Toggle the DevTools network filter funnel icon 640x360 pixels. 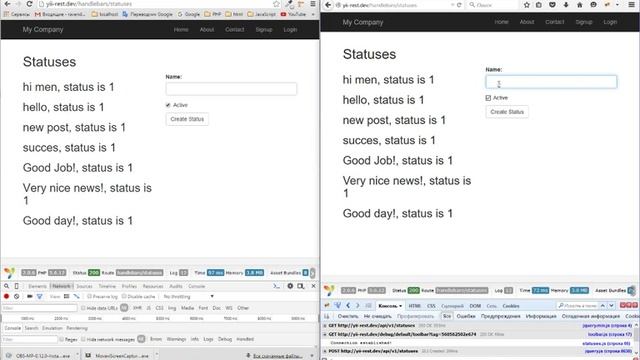coord(40,296)
